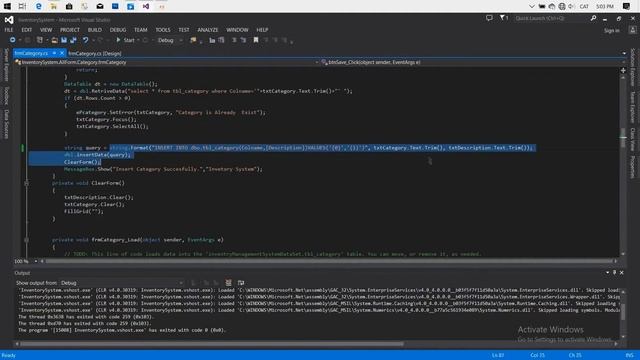
Task: Open the EDIT menu
Action: (x=27, y=30)
